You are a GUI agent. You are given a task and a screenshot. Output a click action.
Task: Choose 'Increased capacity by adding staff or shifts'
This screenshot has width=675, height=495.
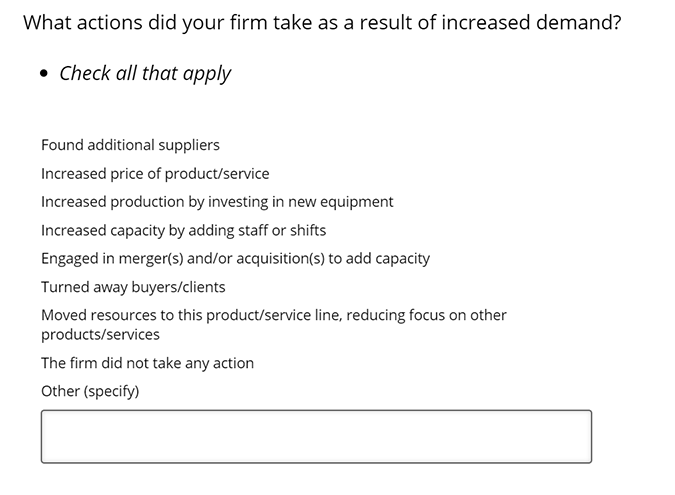[183, 230]
